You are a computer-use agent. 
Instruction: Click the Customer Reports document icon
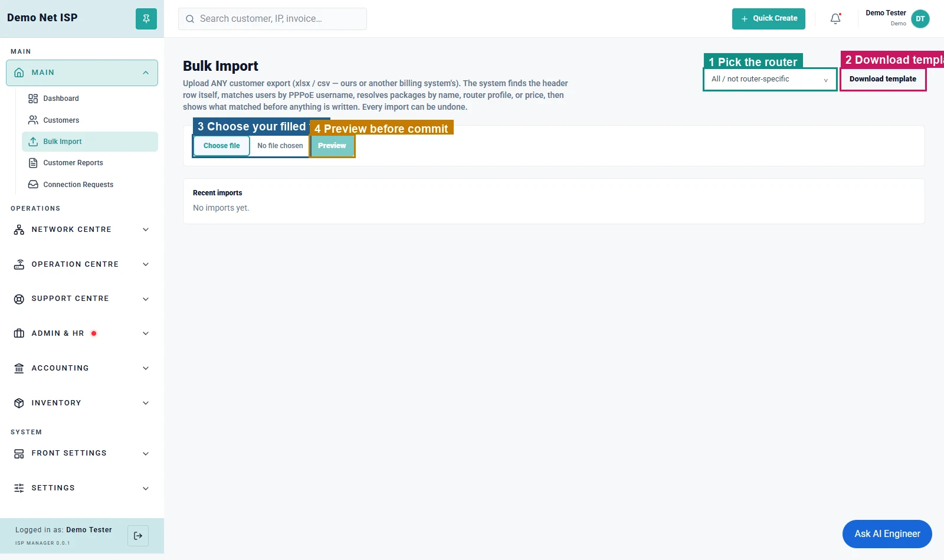(x=33, y=163)
